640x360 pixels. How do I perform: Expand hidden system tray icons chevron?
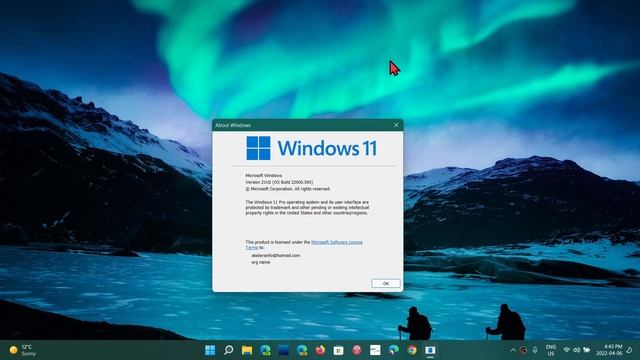click(x=513, y=350)
